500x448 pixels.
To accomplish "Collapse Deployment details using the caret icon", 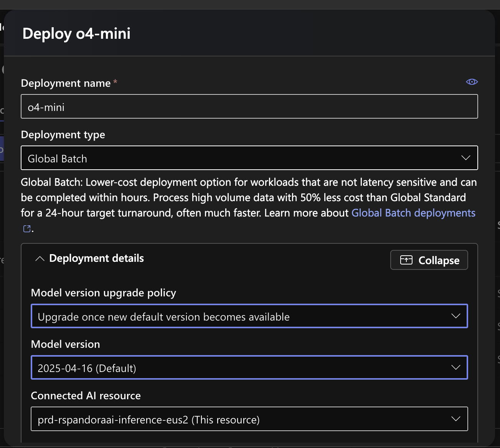I will pos(40,258).
